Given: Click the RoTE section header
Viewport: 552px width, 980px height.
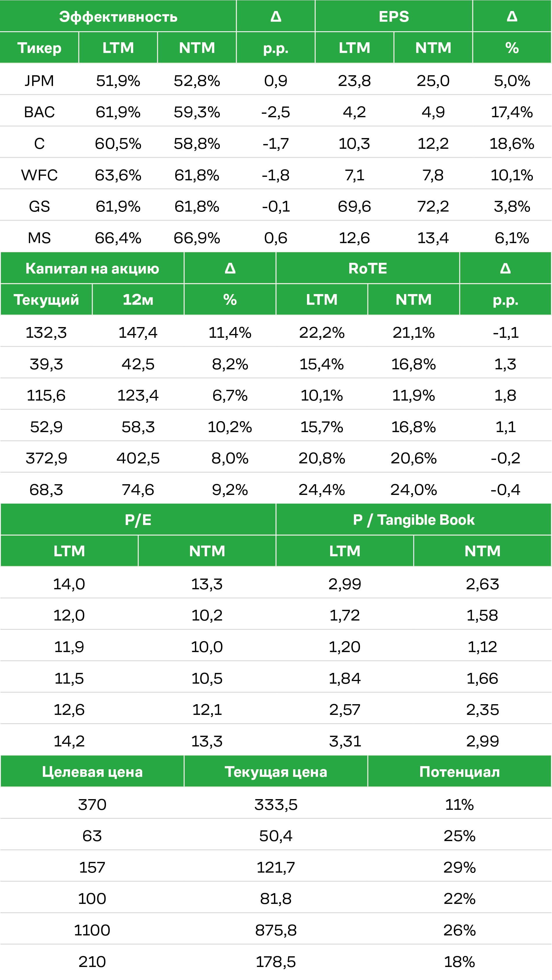Looking at the screenshot, I should click(368, 268).
